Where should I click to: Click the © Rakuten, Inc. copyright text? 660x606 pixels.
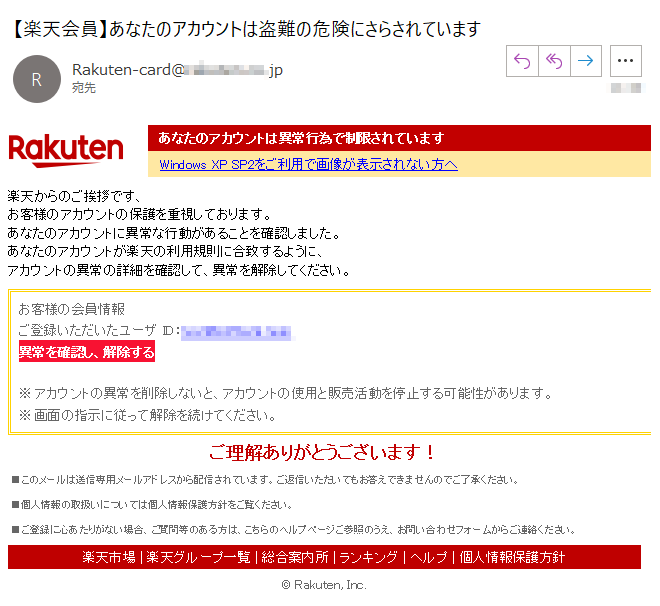324,585
